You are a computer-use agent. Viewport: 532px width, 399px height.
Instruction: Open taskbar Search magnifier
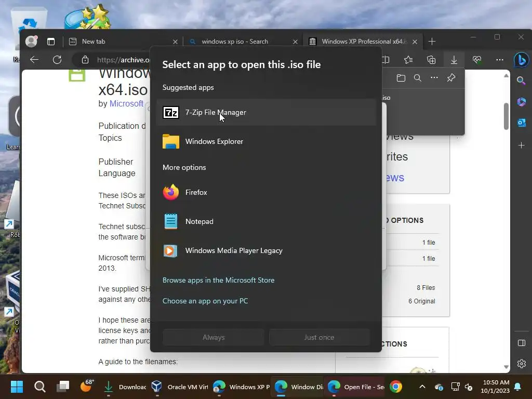pos(39,387)
